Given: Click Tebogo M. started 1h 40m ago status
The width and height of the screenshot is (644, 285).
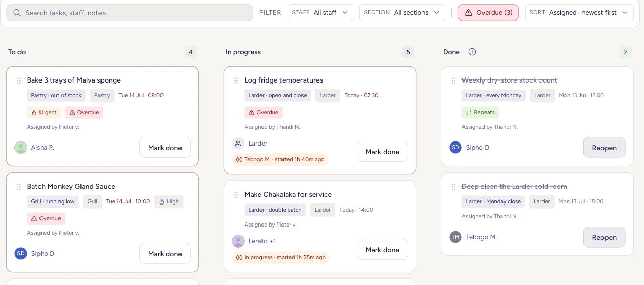Looking at the screenshot, I should tap(280, 159).
